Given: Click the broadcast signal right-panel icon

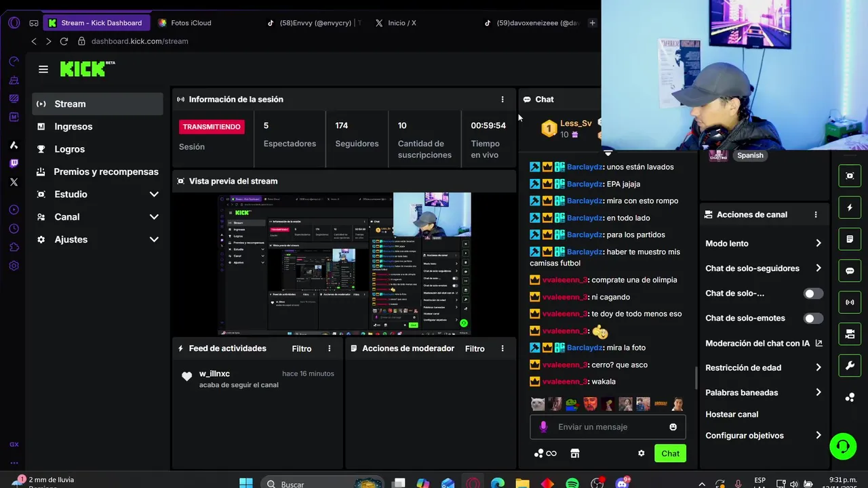Looking at the screenshot, I should coord(850,302).
